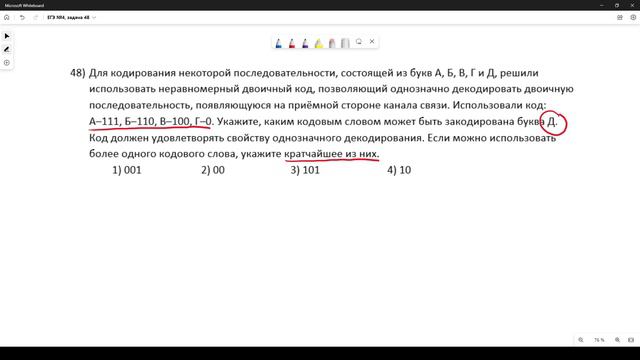Minimize the Microsoft Whiteboard window
Screen dimensions: 640x360
602,5
